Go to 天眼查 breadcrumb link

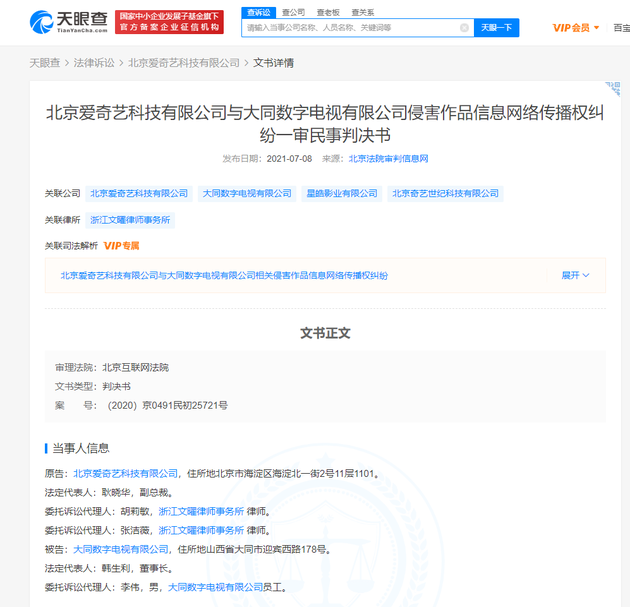45,63
